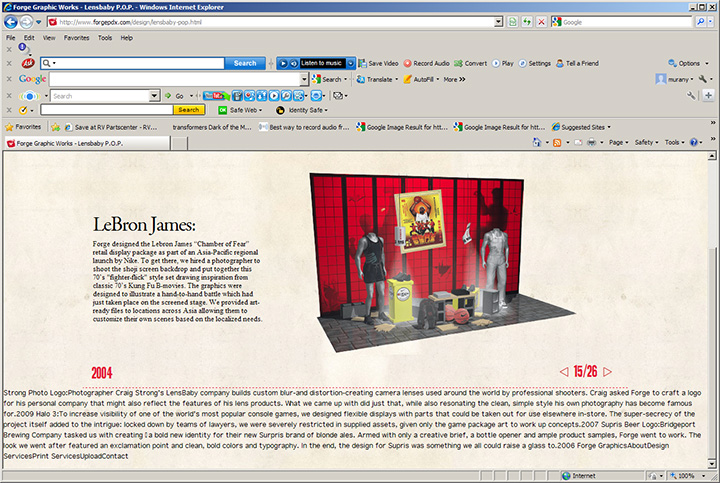This screenshot has height=483, width=720.
Task: Click the Google toolbar wrench icon near murany
Action: pyautogui.click(x=702, y=79)
